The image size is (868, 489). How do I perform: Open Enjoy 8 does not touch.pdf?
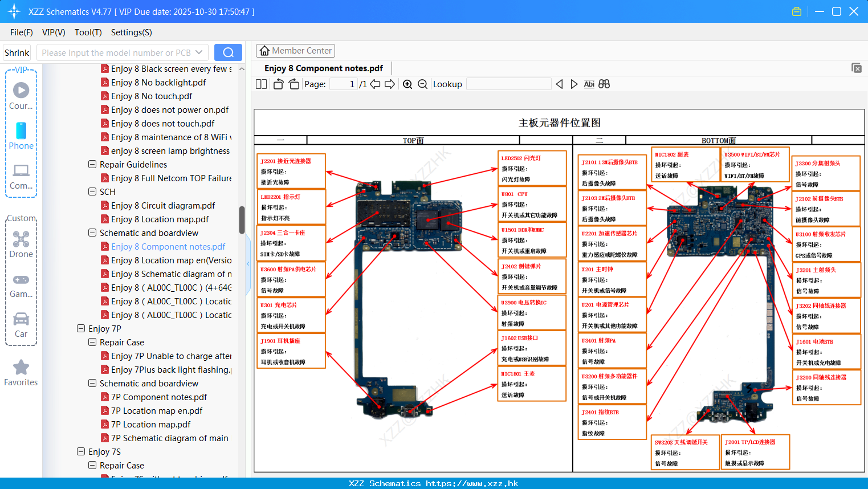coord(163,123)
